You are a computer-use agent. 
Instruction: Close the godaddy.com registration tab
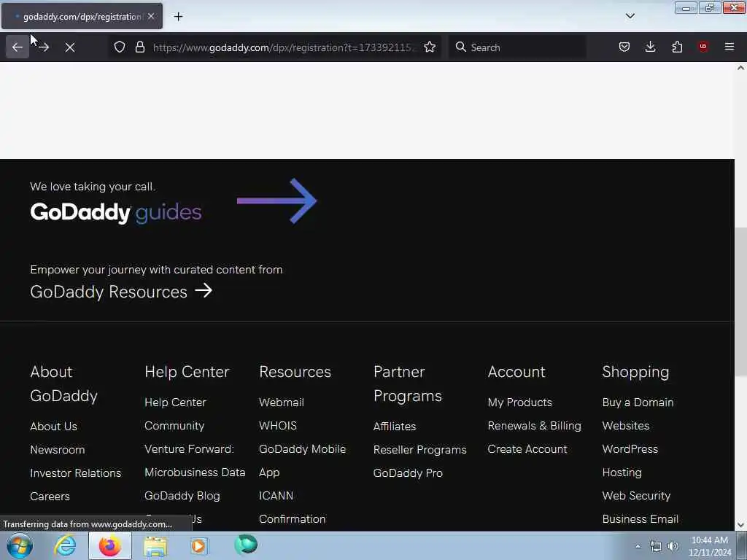point(150,16)
